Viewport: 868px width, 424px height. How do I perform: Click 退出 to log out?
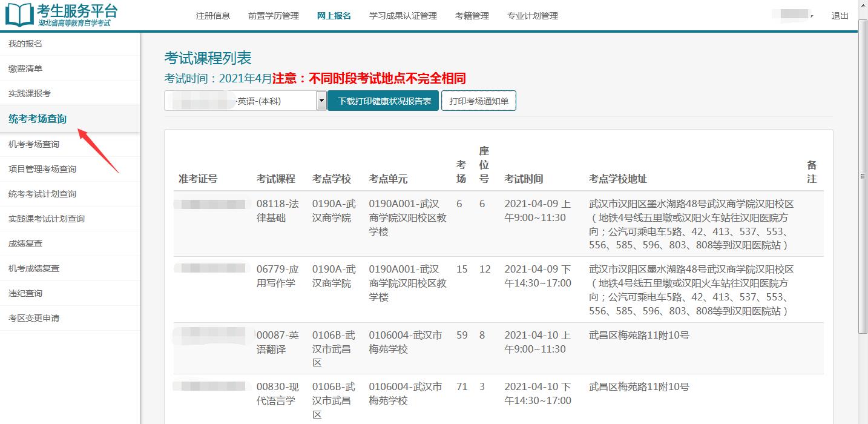pyautogui.click(x=840, y=16)
